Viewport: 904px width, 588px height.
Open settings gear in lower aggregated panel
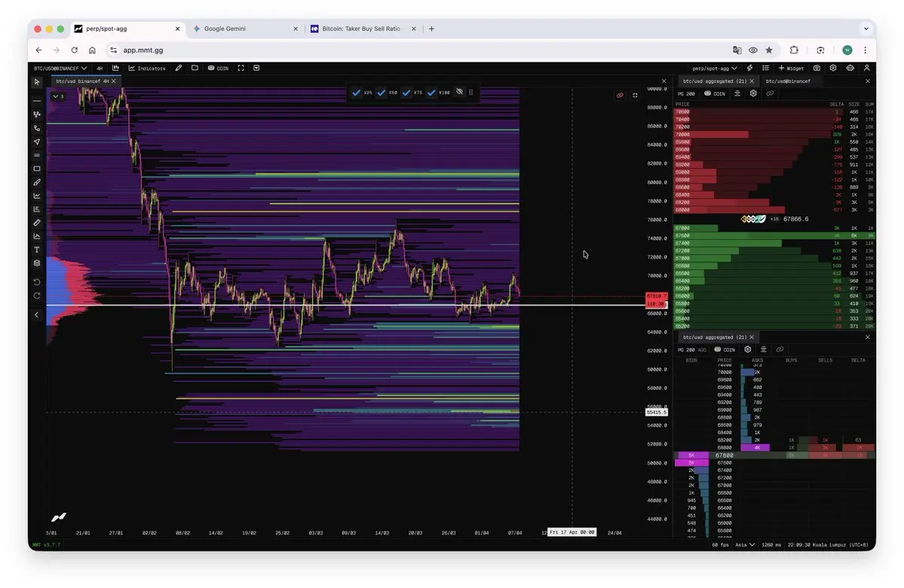click(748, 349)
